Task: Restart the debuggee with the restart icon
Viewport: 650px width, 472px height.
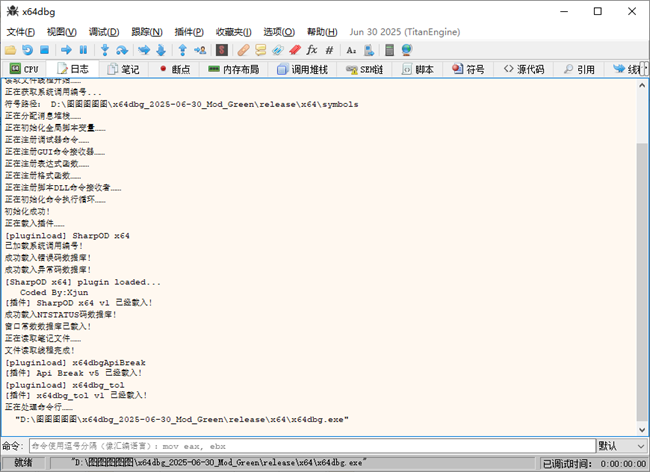Action: [27, 49]
